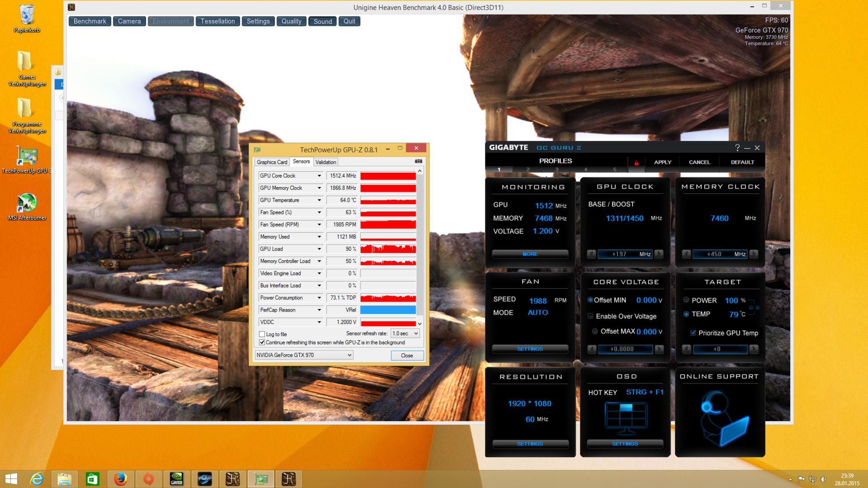
Task: Toggle continue refreshing in background checkbox
Action: point(262,342)
